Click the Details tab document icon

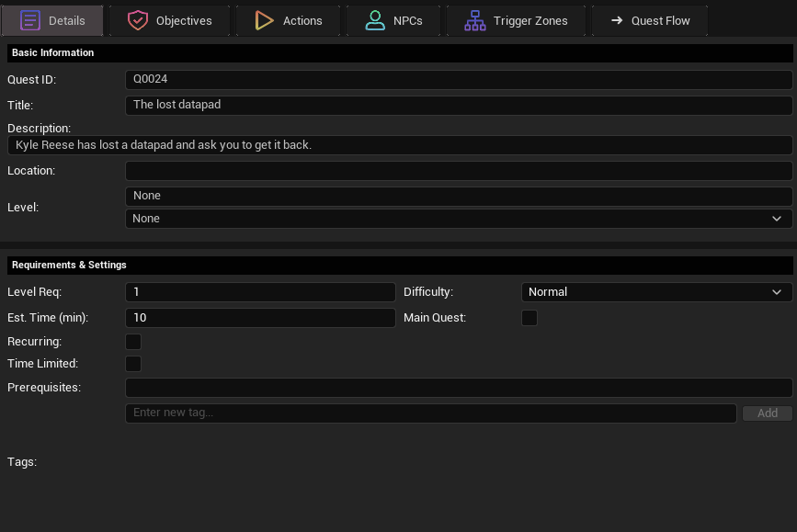point(30,21)
